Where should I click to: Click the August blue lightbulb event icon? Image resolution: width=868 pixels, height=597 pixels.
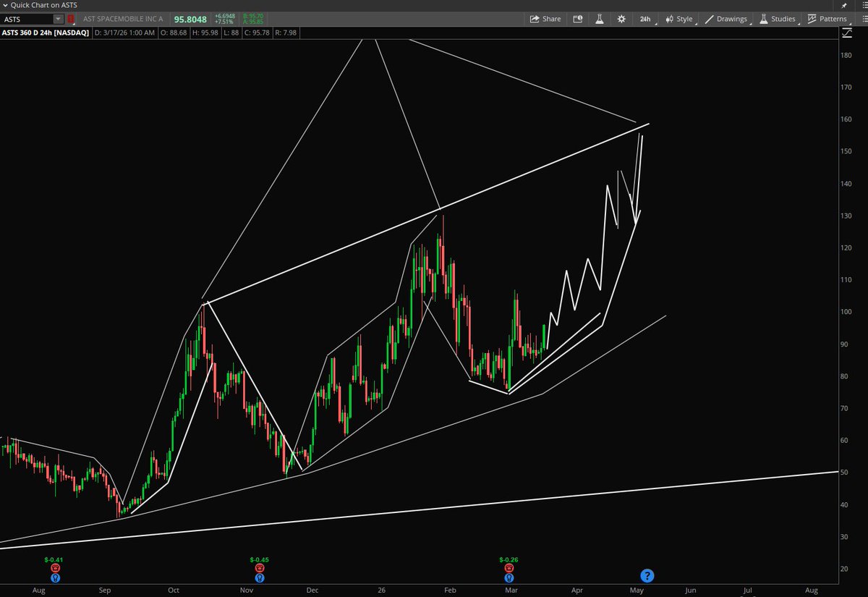pos(55,578)
